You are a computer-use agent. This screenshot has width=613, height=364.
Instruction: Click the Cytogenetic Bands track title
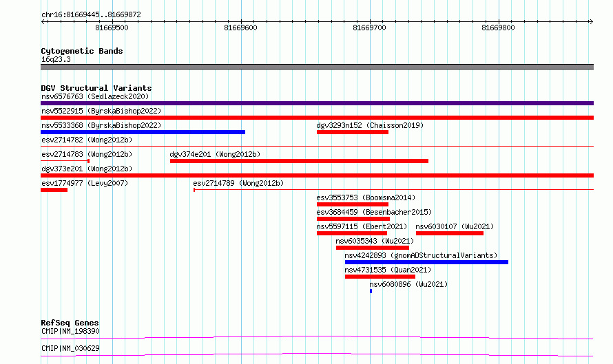82,51
